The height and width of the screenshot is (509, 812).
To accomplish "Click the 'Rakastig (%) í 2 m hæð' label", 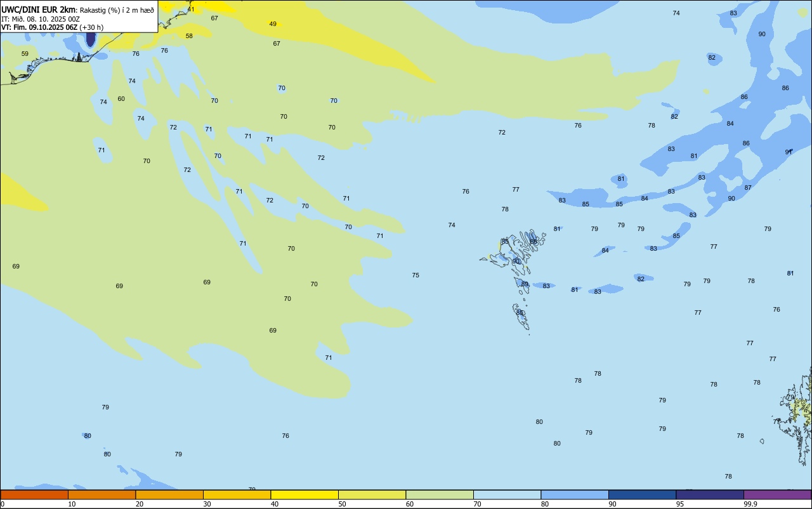I will 117,10.
